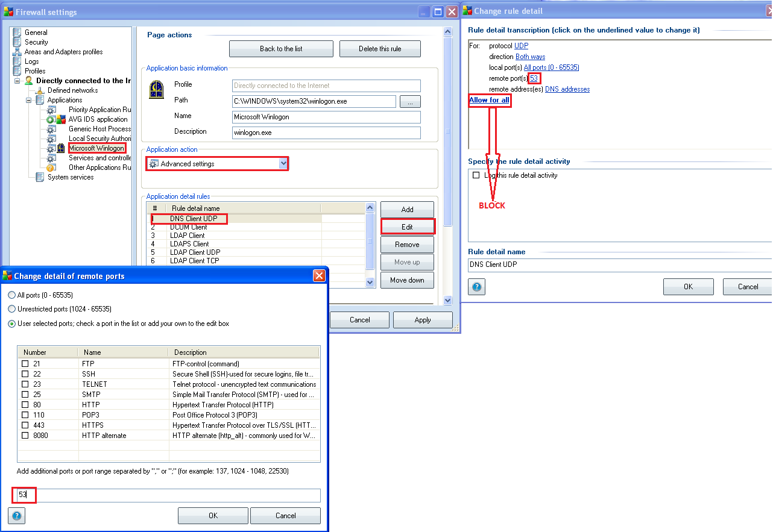Collapse the Applications tree node
Image resolution: width=773 pixels, height=532 pixels.
[28, 100]
